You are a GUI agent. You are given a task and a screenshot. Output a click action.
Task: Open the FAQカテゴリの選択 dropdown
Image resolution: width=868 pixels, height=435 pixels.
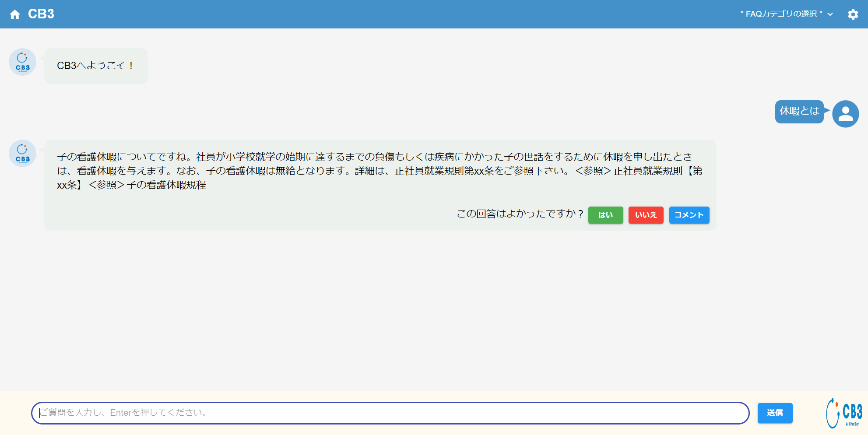pyautogui.click(x=781, y=14)
